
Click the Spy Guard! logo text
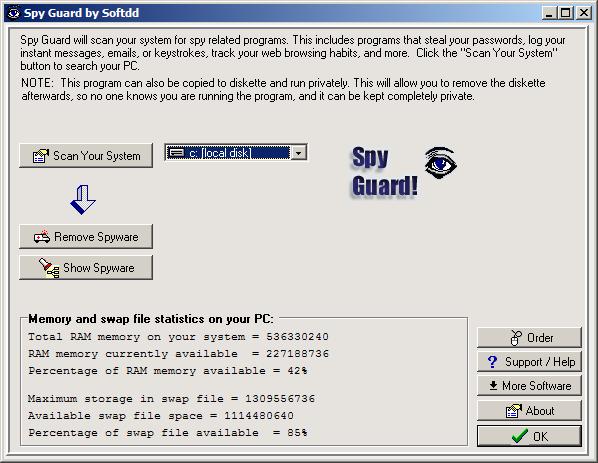[384, 172]
